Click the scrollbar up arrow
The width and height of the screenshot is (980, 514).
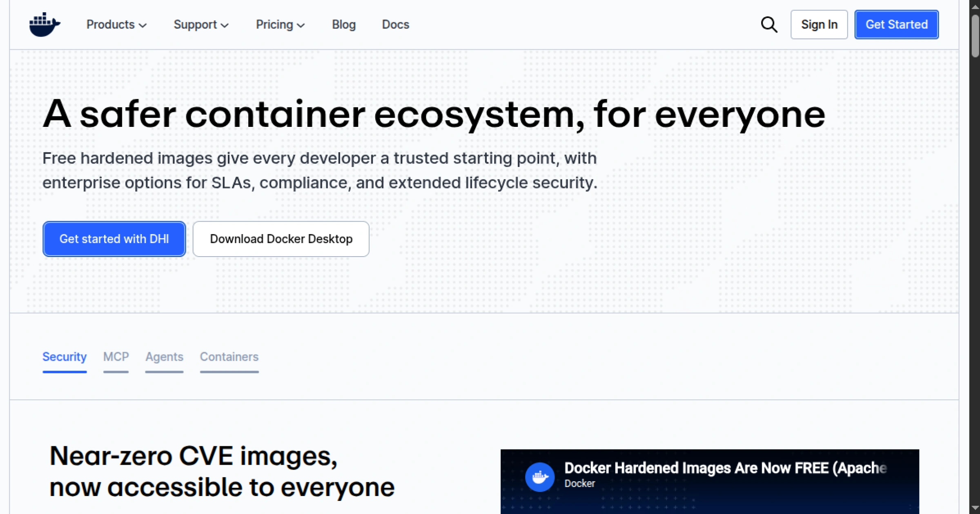975,6
